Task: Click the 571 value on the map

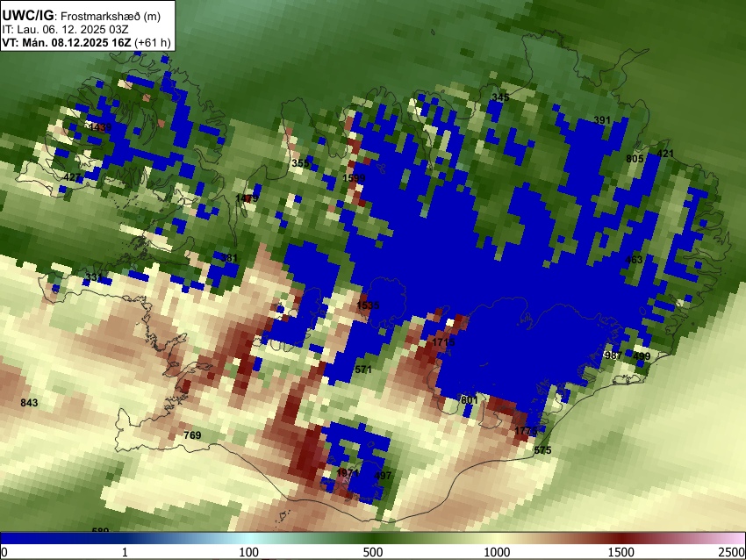Action: pos(363,370)
